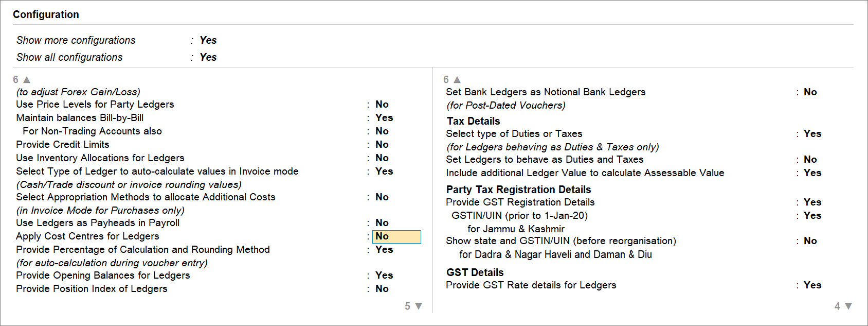
Task: Toggle Use Inventory Allocations for Ledgers value
Action: (x=382, y=158)
